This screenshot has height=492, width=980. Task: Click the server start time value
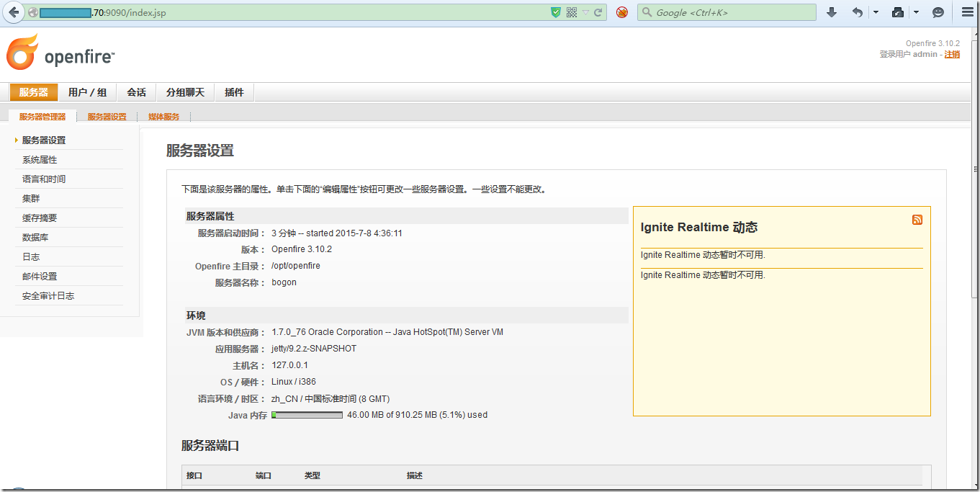(x=337, y=233)
